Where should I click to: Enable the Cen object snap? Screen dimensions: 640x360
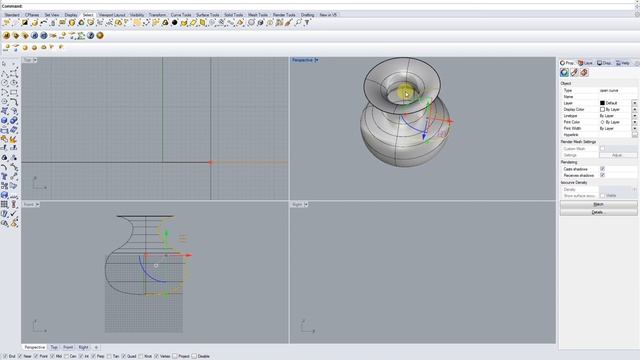point(66,356)
